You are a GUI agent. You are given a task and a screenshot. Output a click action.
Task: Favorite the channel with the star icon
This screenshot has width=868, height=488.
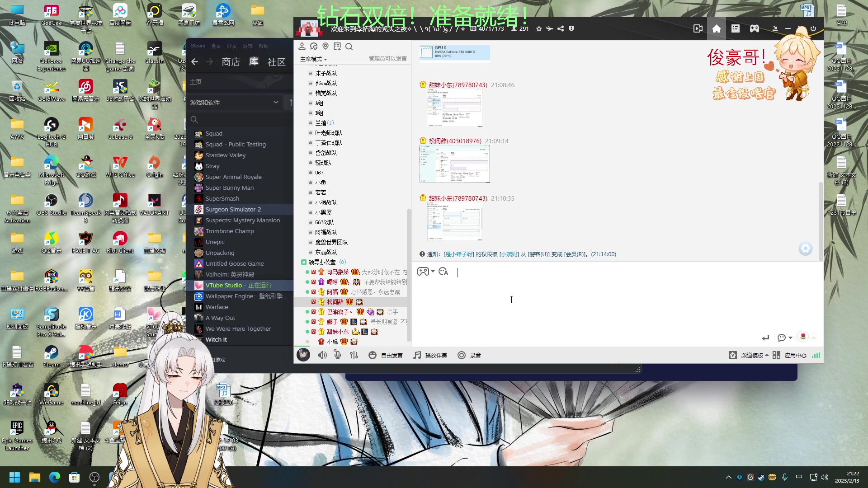tap(539, 29)
